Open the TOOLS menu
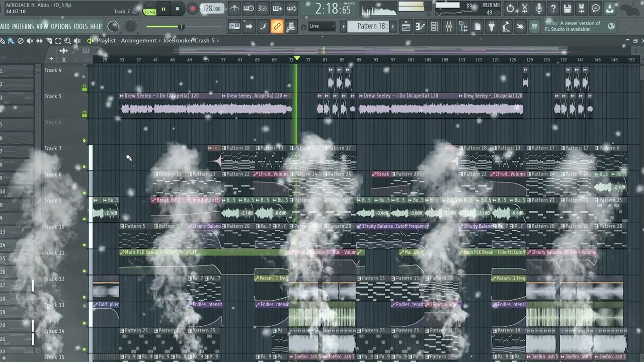644x362 pixels. (80, 26)
